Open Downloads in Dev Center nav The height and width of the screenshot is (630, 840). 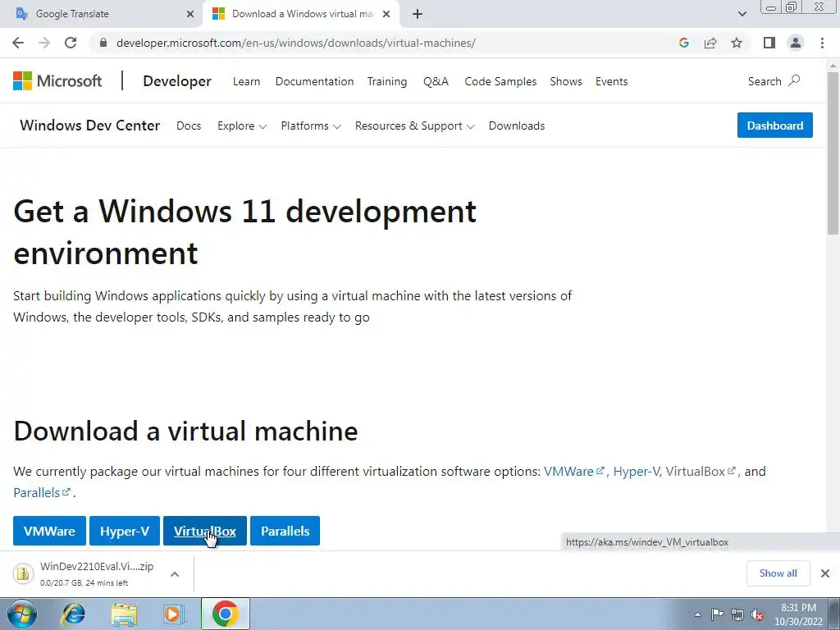tap(517, 126)
